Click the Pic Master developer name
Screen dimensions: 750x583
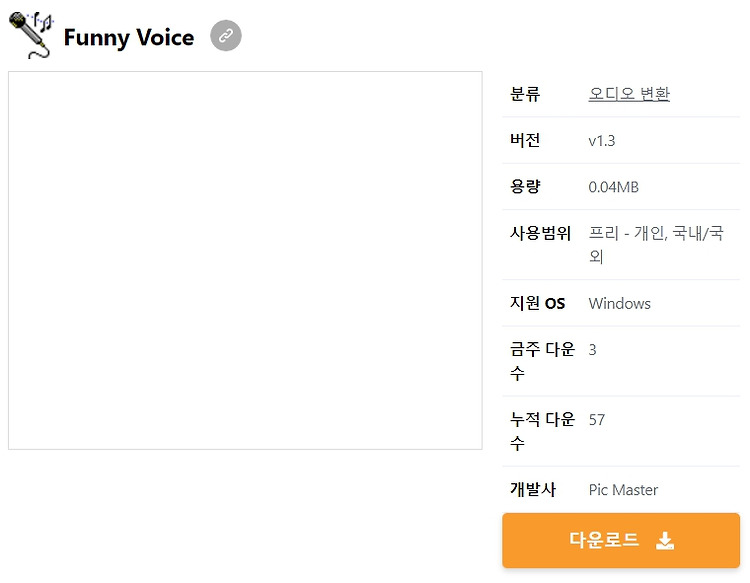(x=623, y=490)
